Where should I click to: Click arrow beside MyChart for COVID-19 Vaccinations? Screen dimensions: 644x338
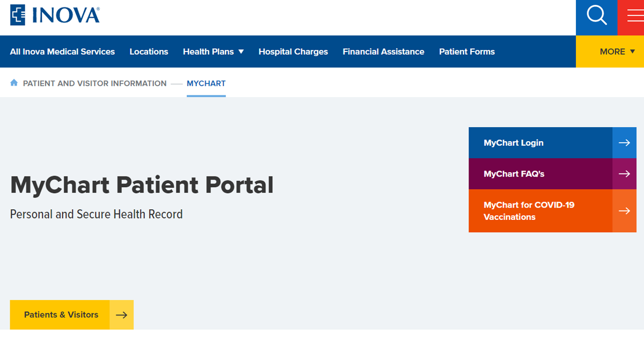point(624,211)
